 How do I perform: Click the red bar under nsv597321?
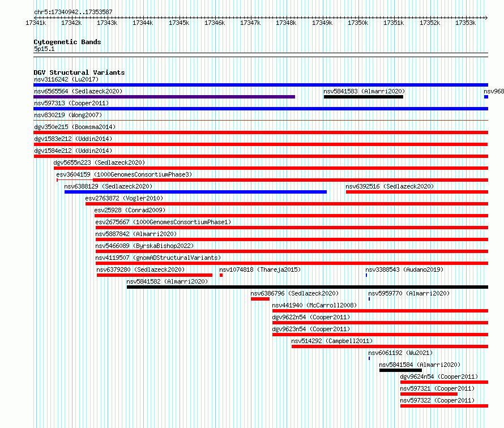[429, 394]
